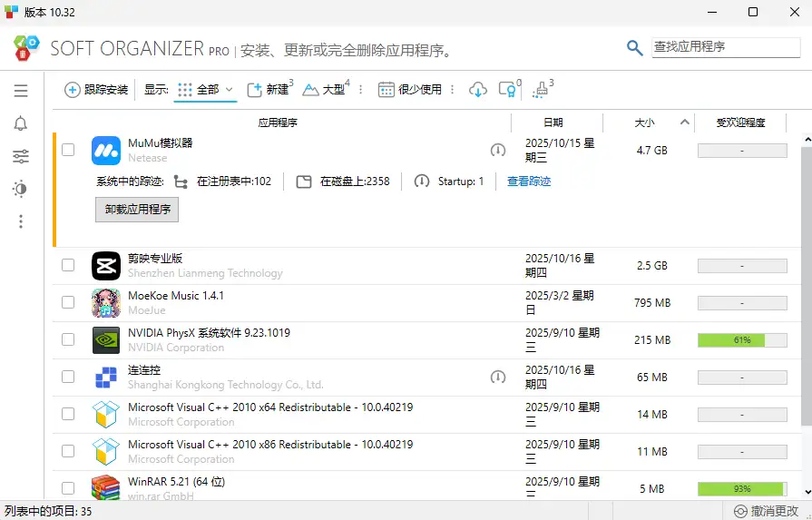Sort by 受欢迎程度 column header
This screenshot has width=812, height=520.
pos(740,123)
